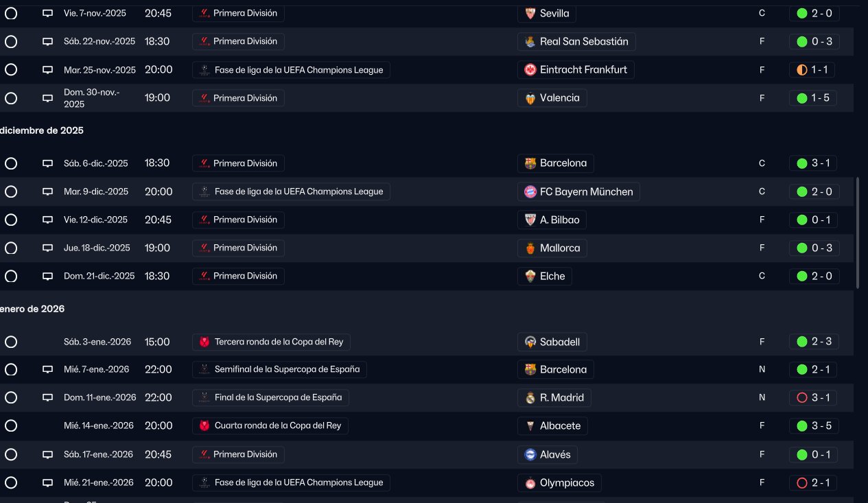Open the Cuarta ronda de la Copa del Rey competition
The height and width of the screenshot is (503, 868).
pos(277,426)
